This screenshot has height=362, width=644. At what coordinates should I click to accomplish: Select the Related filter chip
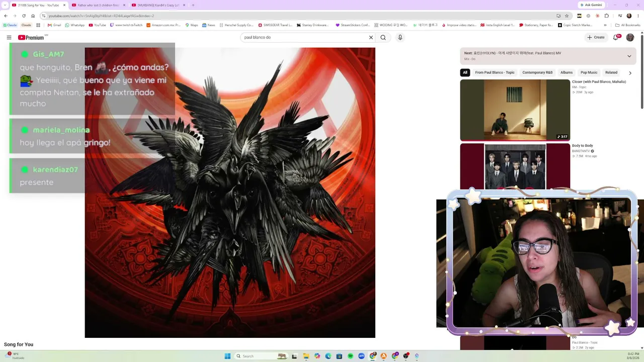pos(611,72)
